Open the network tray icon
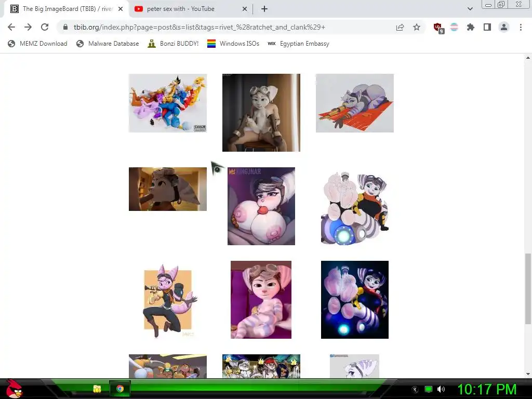This screenshot has width=532, height=399. [429, 389]
